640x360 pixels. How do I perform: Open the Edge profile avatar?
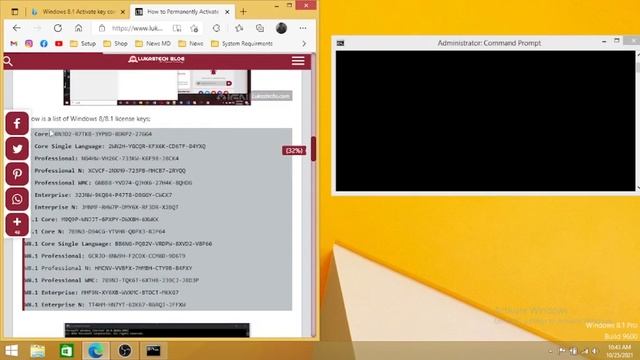[x=281, y=28]
